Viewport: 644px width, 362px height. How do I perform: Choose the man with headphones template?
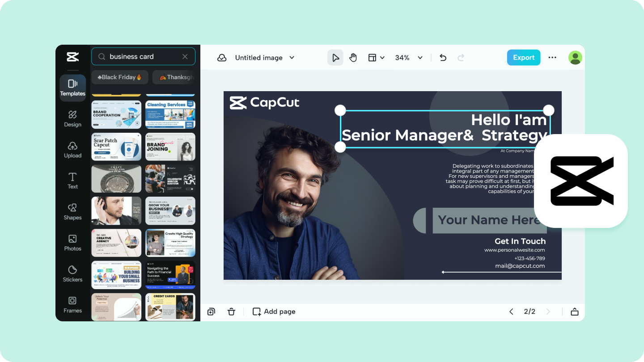pos(116,210)
